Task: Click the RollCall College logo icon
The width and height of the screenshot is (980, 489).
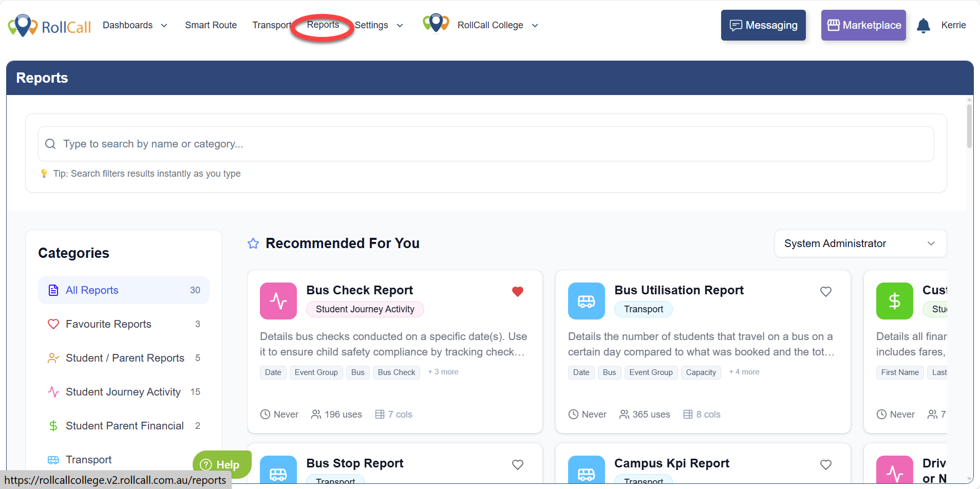Action: pos(436,24)
